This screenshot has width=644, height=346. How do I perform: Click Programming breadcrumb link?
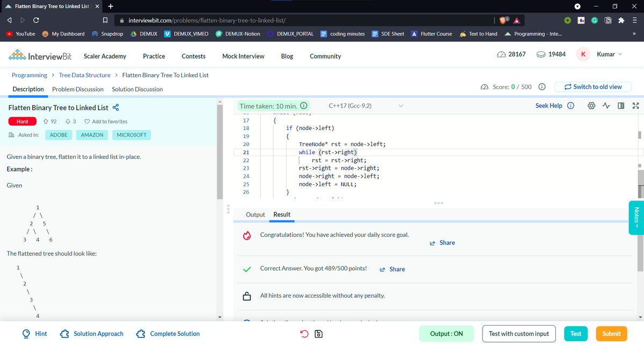click(30, 75)
